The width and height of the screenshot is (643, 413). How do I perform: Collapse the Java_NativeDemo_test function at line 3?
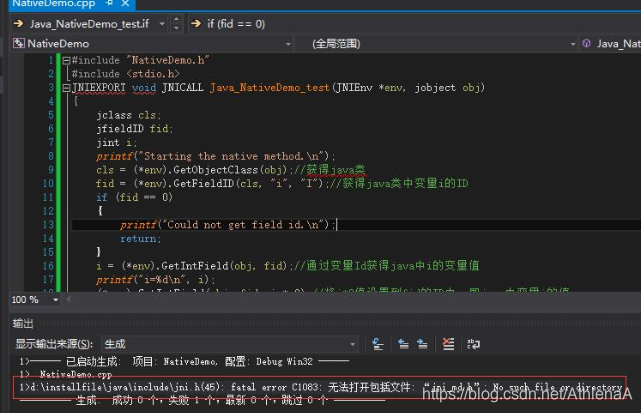[x=66, y=88]
